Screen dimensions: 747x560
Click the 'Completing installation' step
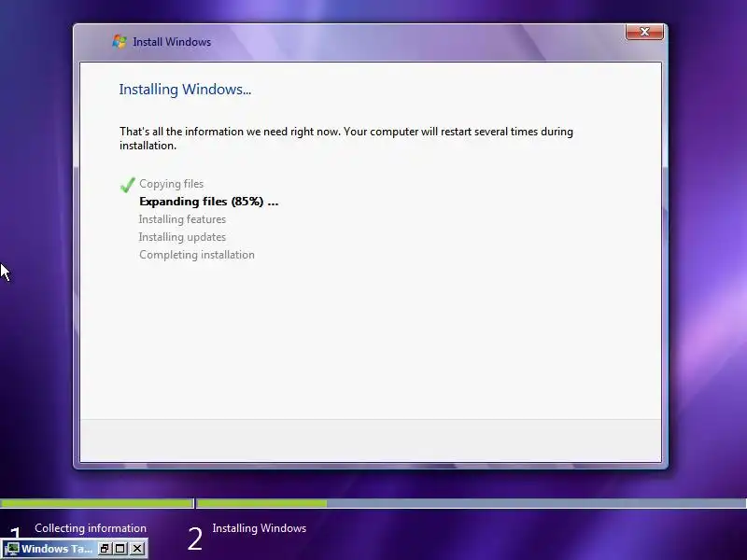(x=197, y=255)
